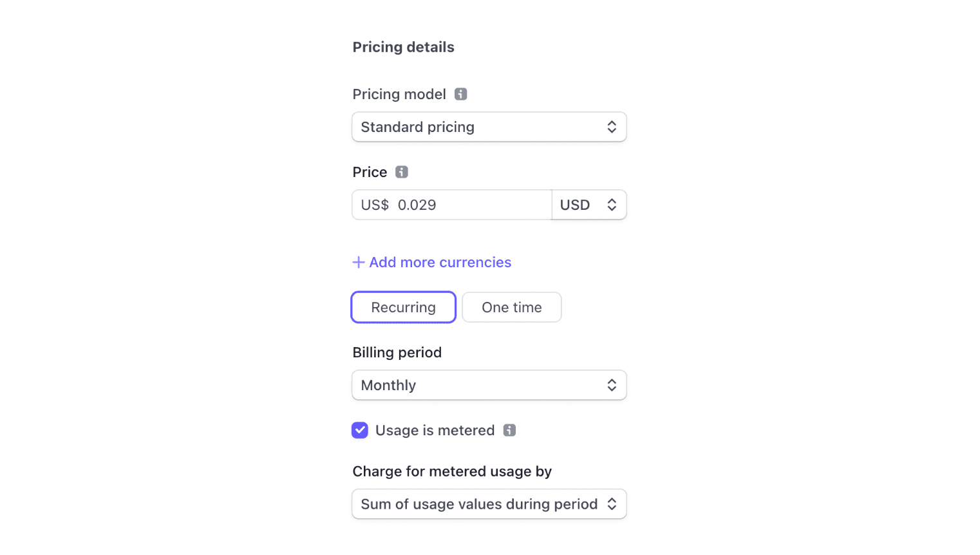Click the Pricing model info icon
This screenshot has height=555, width=980.
(x=460, y=94)
